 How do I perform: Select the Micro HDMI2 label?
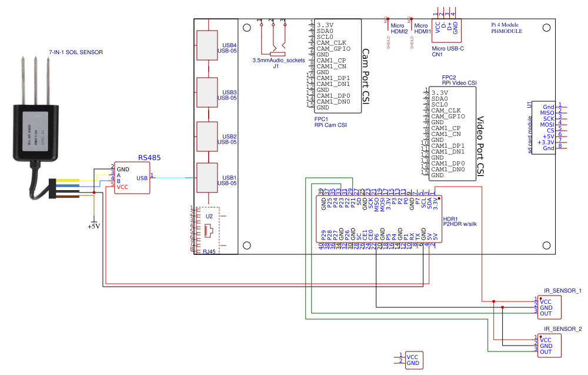(399, 28)
